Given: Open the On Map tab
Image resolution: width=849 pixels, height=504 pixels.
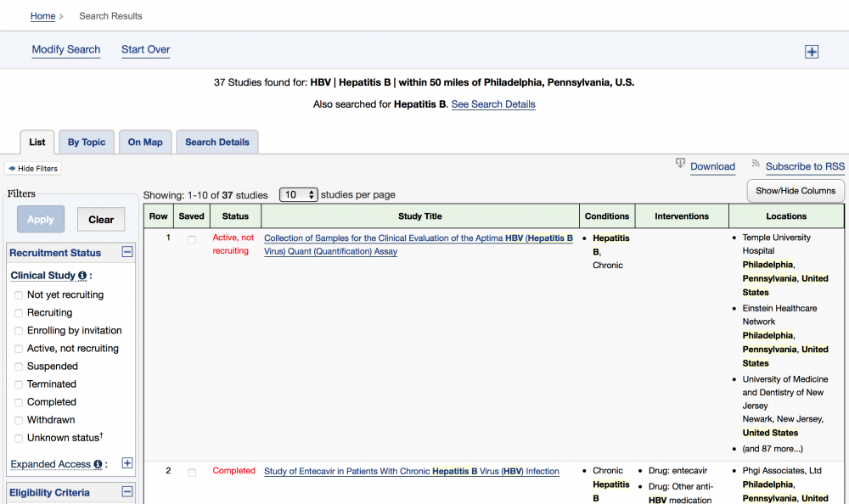Looking at the screenshot, I should 145,142.
